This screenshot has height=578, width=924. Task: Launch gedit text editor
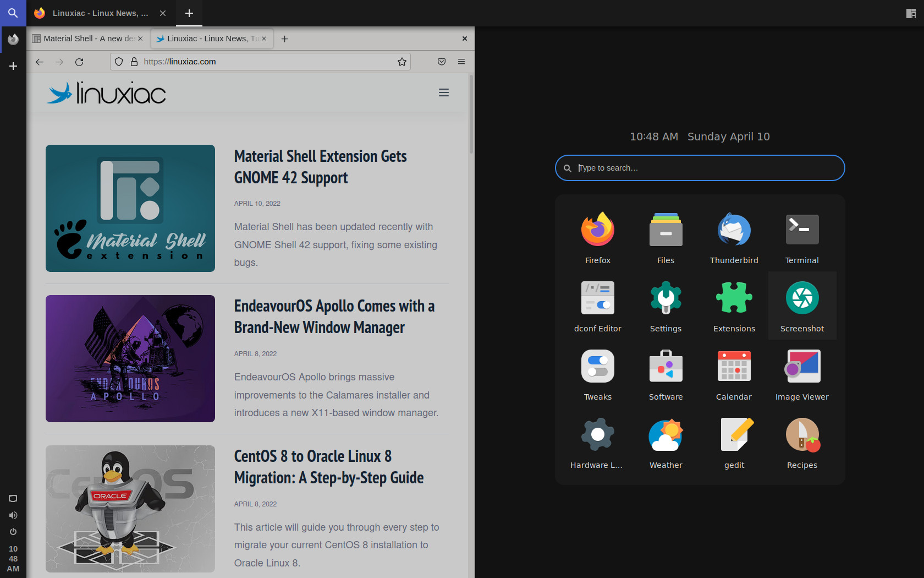[x=734, y=442]
